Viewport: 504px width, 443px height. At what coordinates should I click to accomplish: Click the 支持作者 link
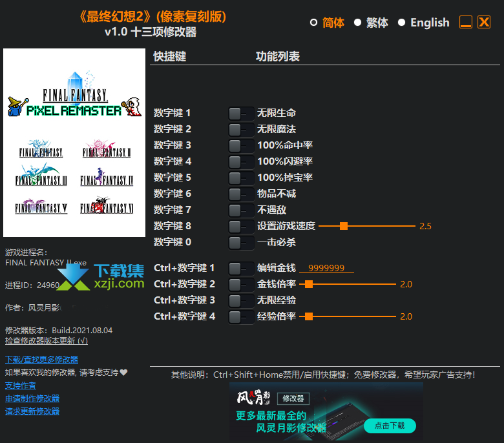tap(21, 386)
